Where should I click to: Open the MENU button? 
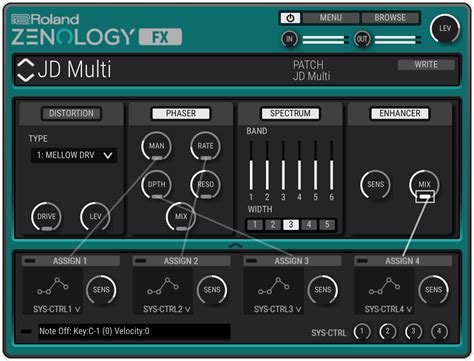(331, 18)
